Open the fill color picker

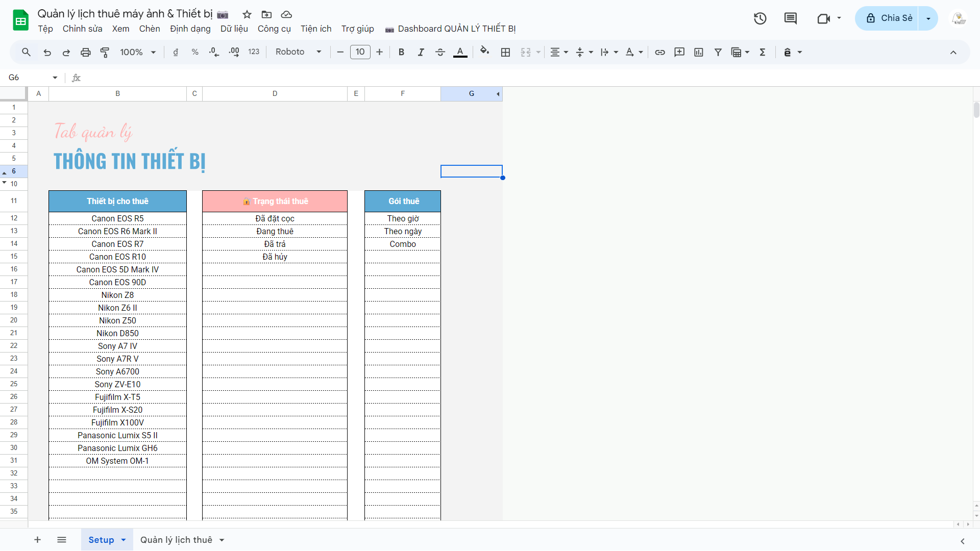[x=484, y=51]
